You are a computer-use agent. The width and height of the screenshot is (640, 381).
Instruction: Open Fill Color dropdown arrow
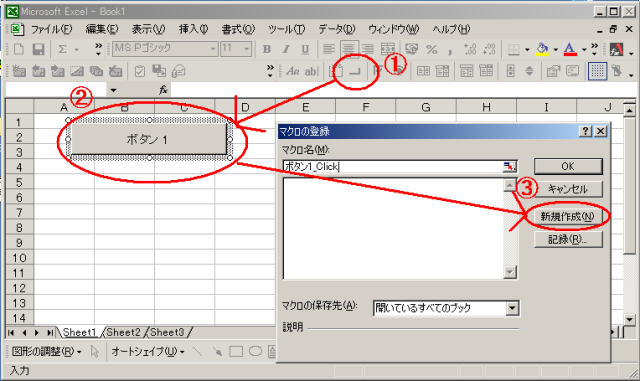[556, 50]
